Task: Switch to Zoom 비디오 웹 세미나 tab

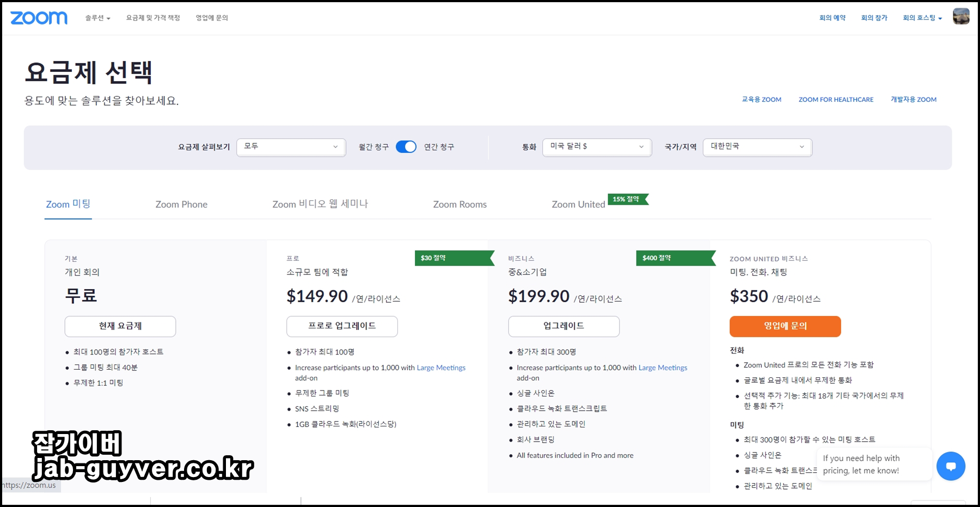Action: point(320,204)
